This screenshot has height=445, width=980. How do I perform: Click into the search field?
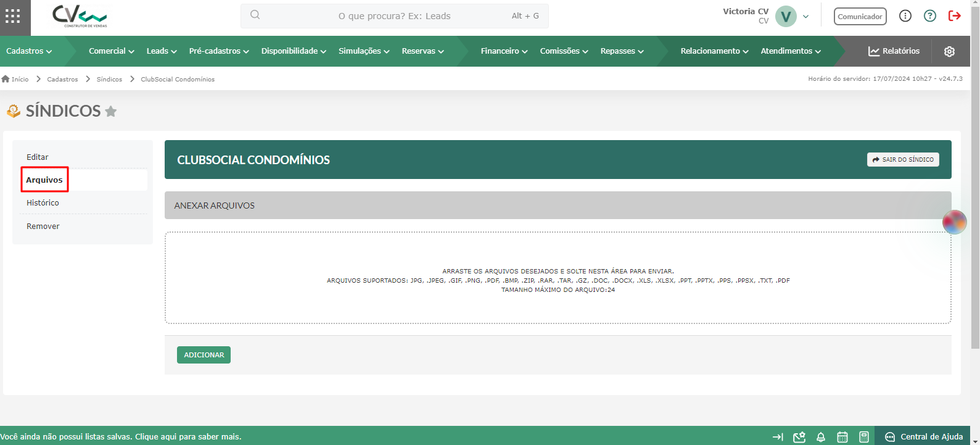tap(395, 16)
